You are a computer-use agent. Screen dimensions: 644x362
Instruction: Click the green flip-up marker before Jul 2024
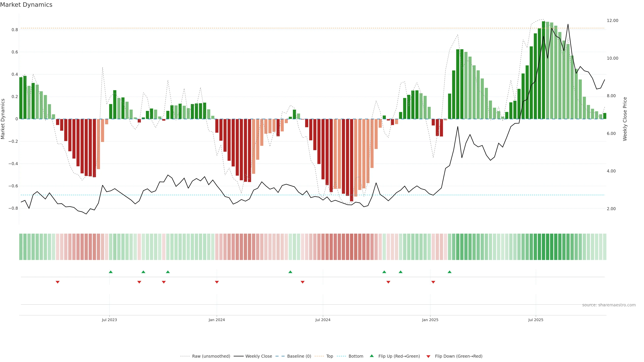point(290,272)
